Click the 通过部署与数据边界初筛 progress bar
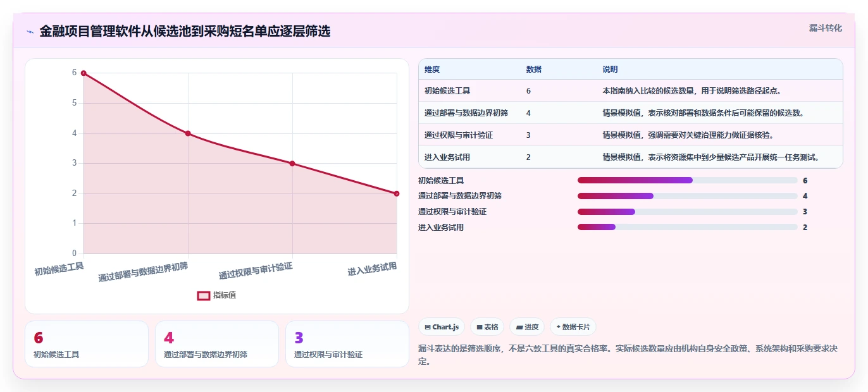This screenshot has height=392, width=868. point(688,196)
